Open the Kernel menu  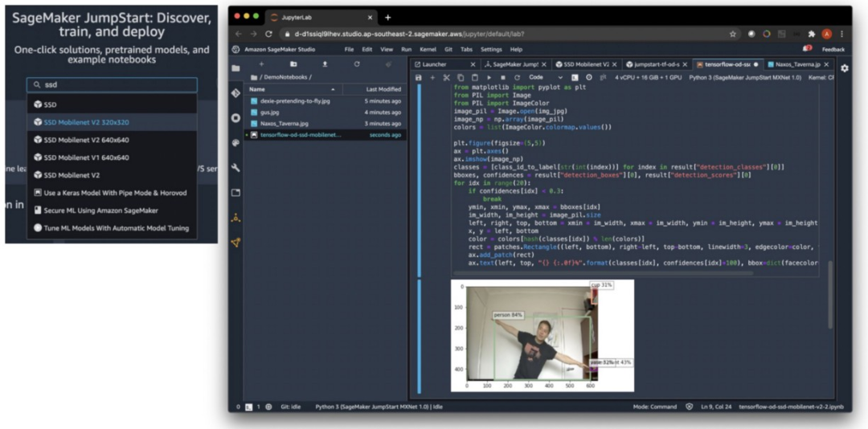pyautogui.click(x=428, y=49)
